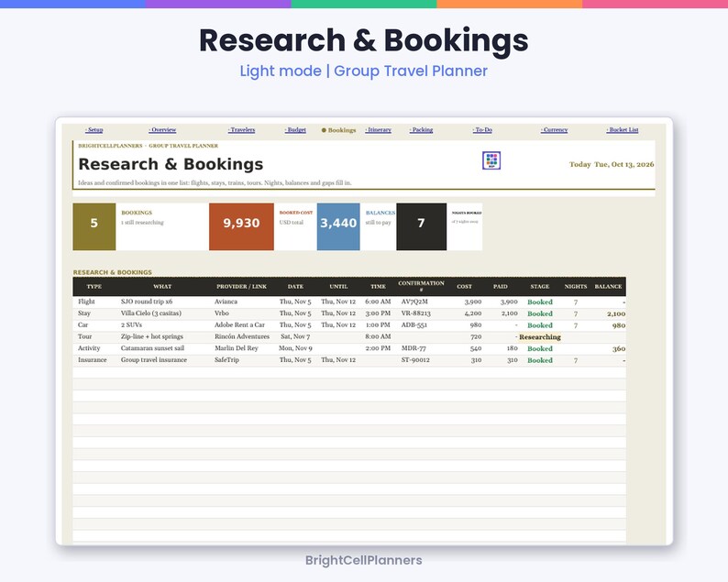Select the black nights booked tile 7
This screenshot has width=728, height=582.
point(421,226)
